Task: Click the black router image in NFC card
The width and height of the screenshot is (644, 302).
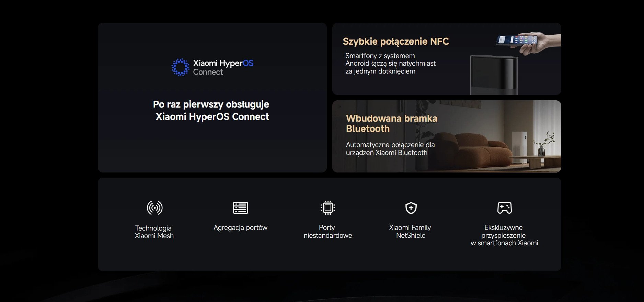Action: pos(494,75)
